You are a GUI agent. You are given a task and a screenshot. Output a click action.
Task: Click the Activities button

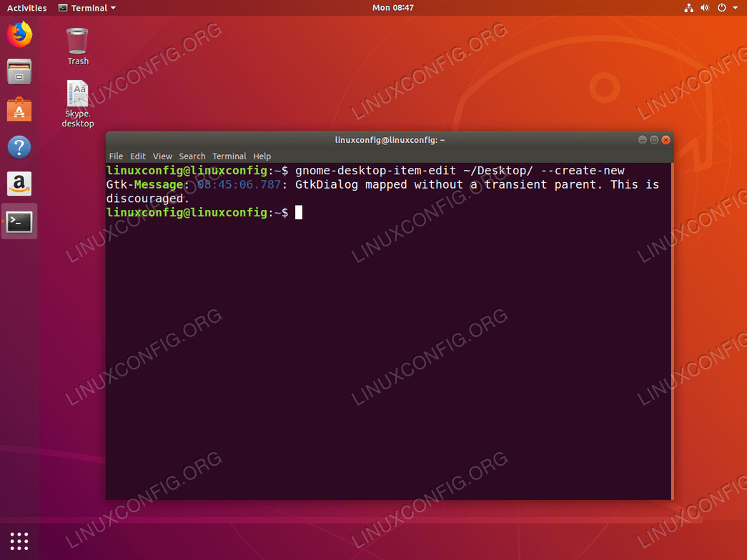26,8
